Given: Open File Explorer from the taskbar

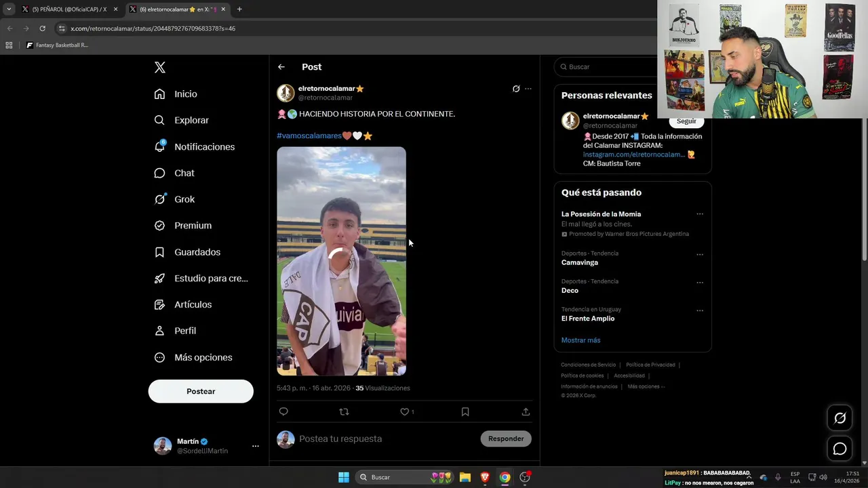Looking at the screenshot, I should (x=465, y=477).
